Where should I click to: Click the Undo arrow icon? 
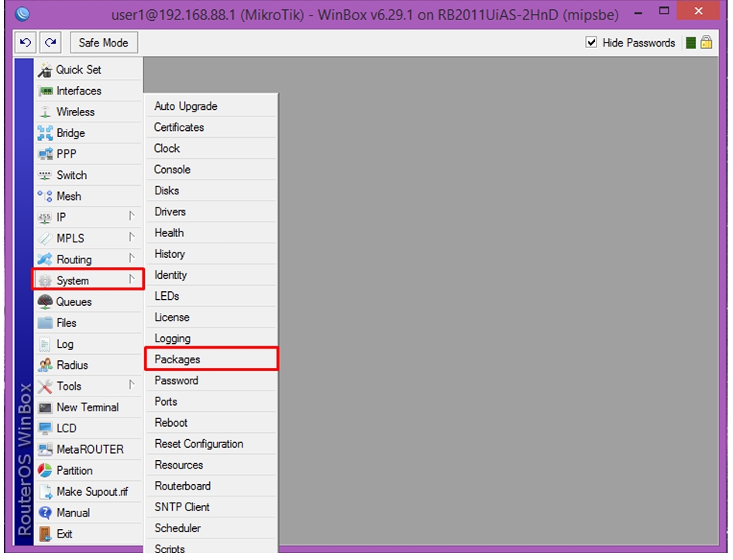pyautogui.click(x=26, y=43)
